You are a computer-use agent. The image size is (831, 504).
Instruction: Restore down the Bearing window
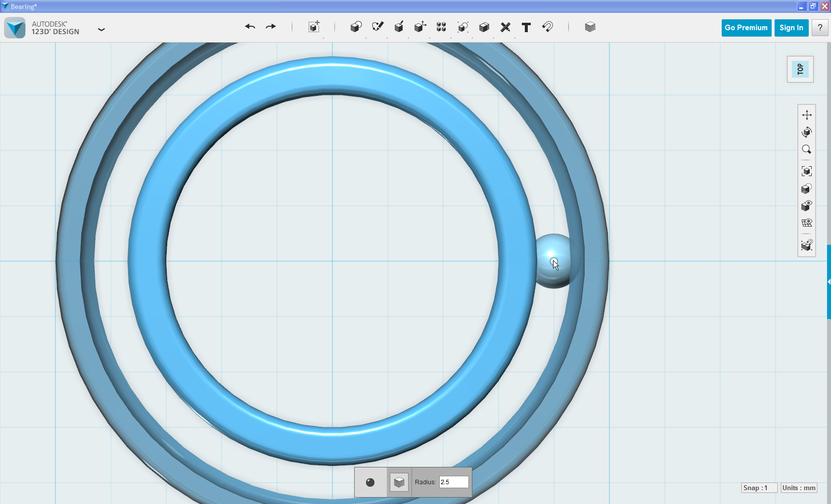click(x=813, y=6)
